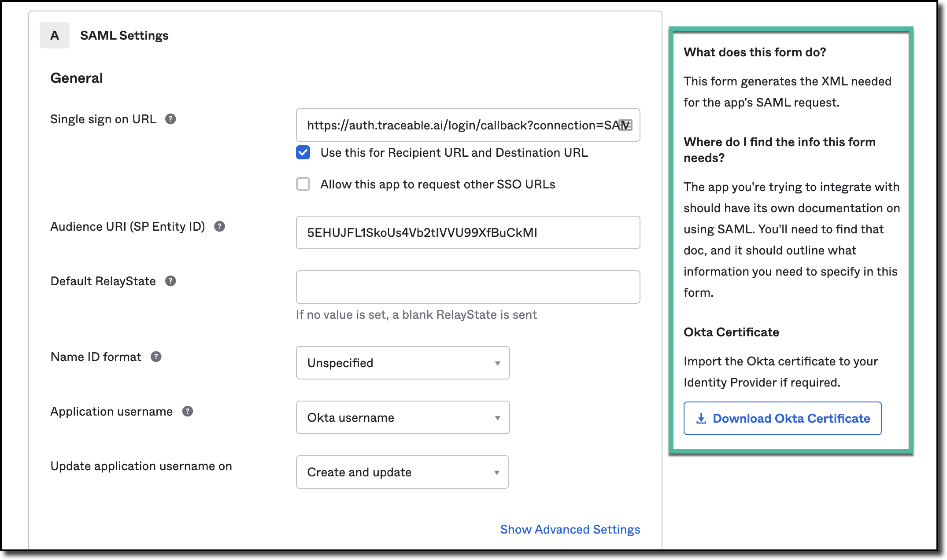Open the Application username dropdown
Screen dimensions: 947x560
pyautogui.click(x=403, y=417)
